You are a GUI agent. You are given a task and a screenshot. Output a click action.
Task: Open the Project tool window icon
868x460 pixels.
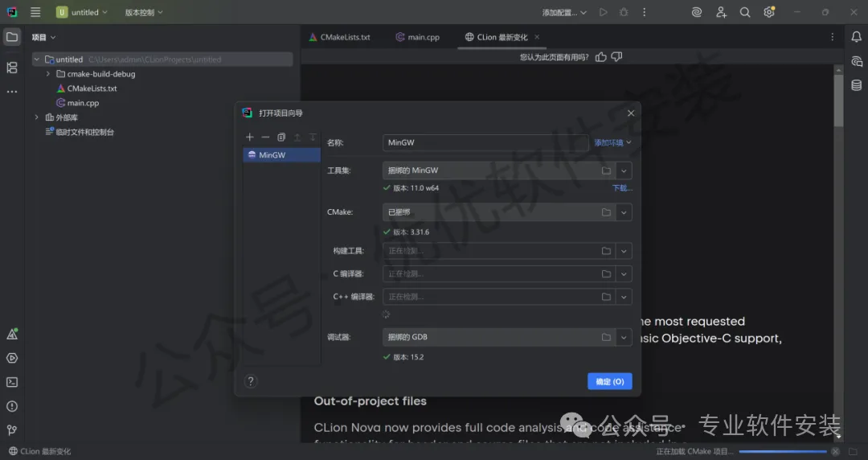(11, 37)
